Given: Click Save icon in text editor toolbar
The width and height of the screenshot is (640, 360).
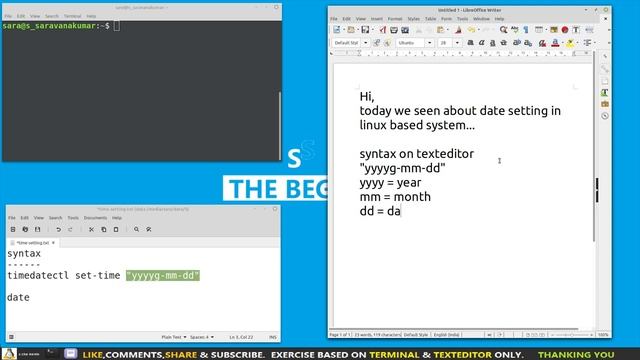Looking at the screenshot, I should click(37, 229).
